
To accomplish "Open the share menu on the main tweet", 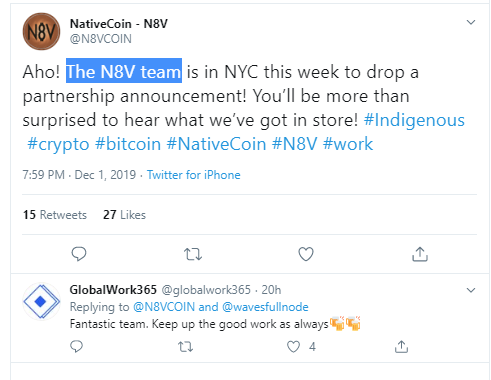I will coord(420,254).
